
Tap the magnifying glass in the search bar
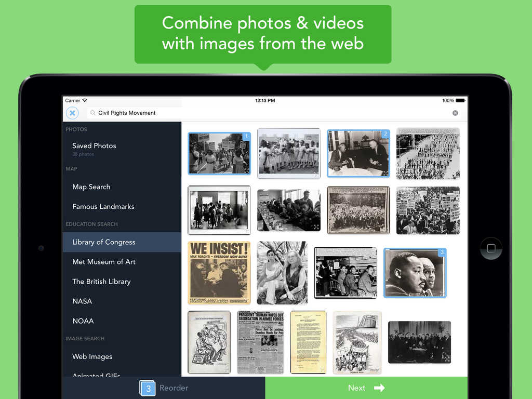pos(92,113)
